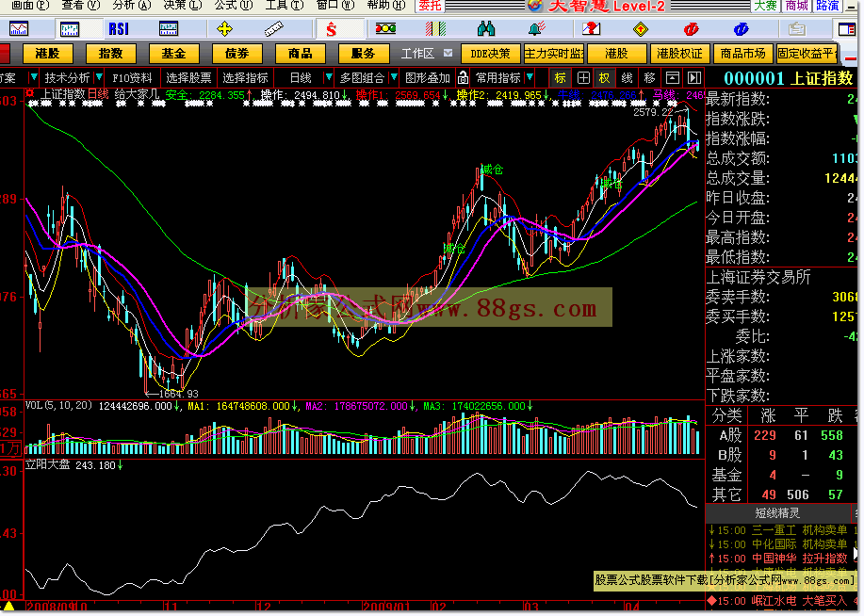This screenshot has width=864, height=616.
Task: Click the grid-plus multi-window icon
Action: 583,77
